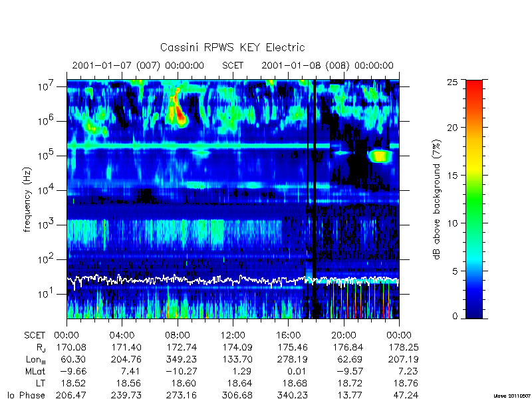532x399 pixels.
Task: Click the 20:00 SCET time label
Action: pyautogui.click(x=344, y=336)
